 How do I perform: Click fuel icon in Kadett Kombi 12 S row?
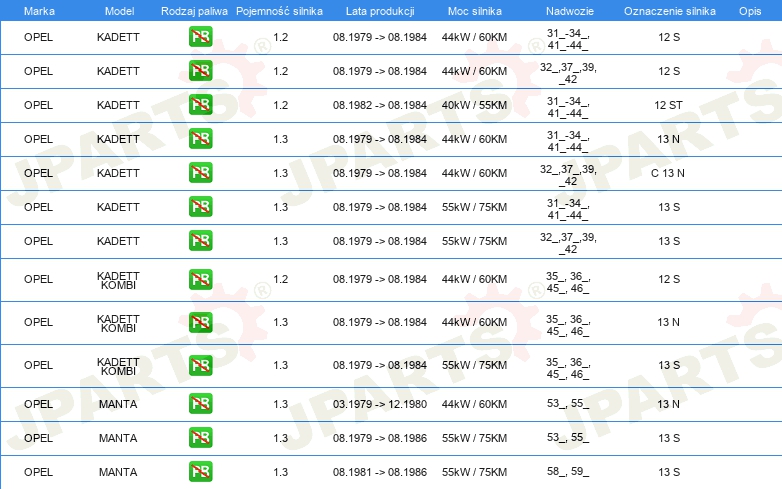coord(200,279)
